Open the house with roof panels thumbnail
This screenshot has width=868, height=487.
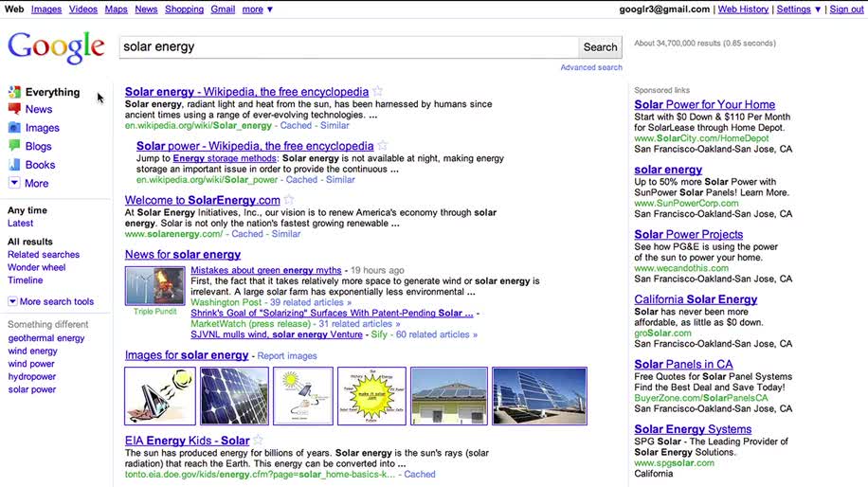(x=449, y=396)
